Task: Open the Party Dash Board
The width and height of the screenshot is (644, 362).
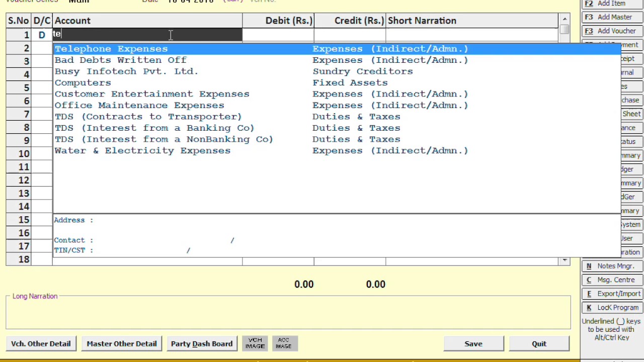Action: pyautogui.click(x=202, y=343)
